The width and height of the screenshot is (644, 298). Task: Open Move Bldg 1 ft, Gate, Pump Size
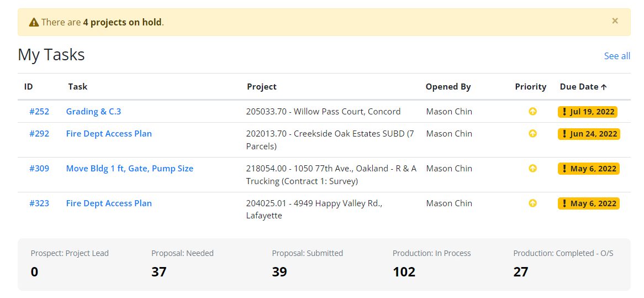click(x=130, y=169)
